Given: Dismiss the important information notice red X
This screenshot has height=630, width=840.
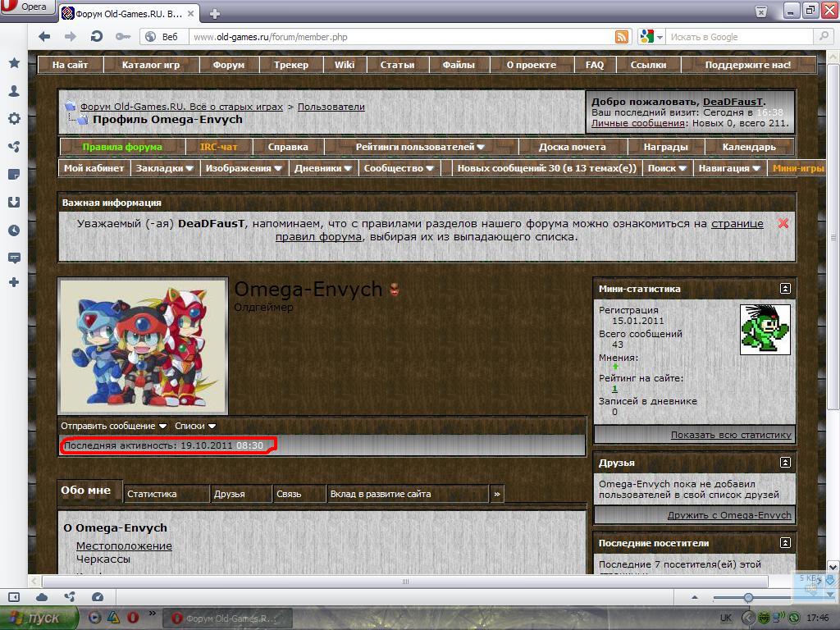Looking at the screenshot, I should 783,223.
